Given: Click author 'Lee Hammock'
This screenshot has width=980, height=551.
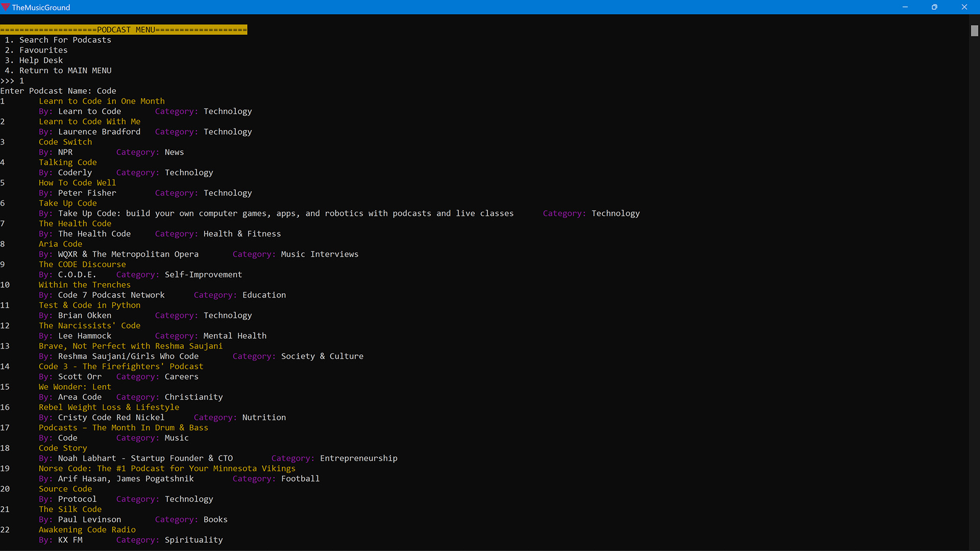Looking at the screenshot, I should click(85, 336).
